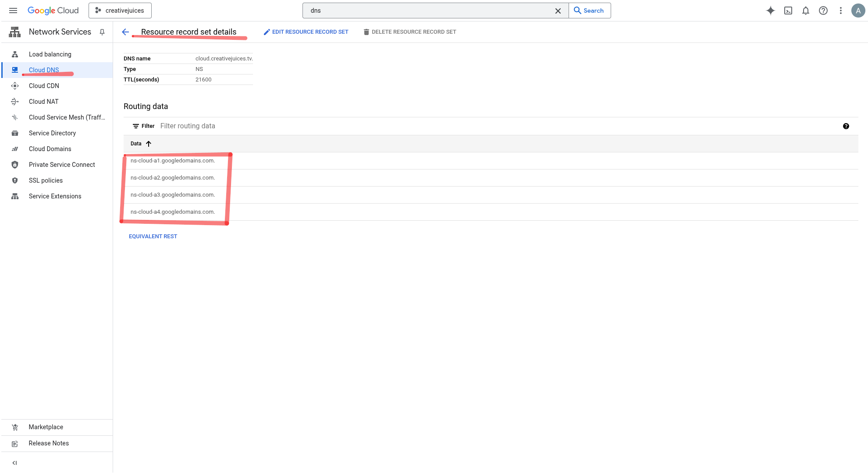Open the three-dot settings menu
The width and height of the screenshot is (868, 473).
point(840,11)
